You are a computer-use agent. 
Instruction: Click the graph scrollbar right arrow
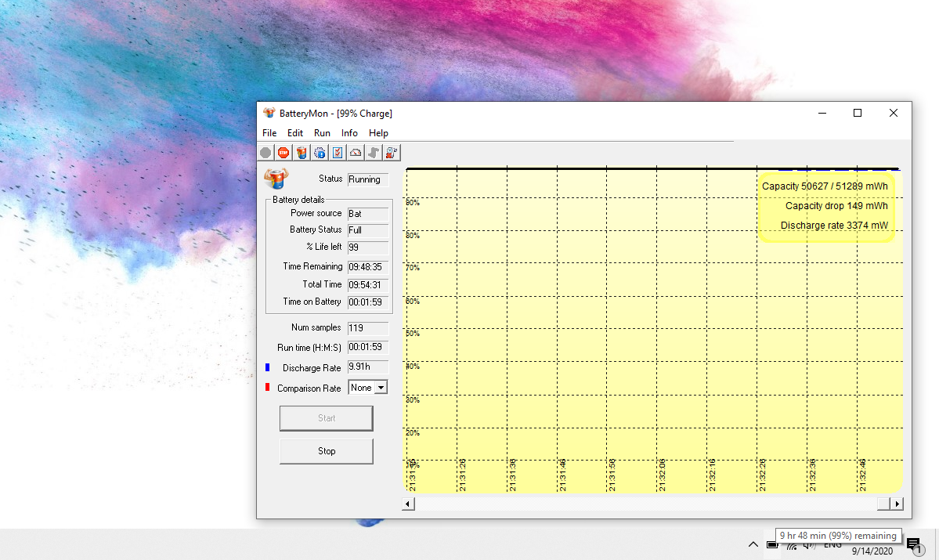pos(897,504)
